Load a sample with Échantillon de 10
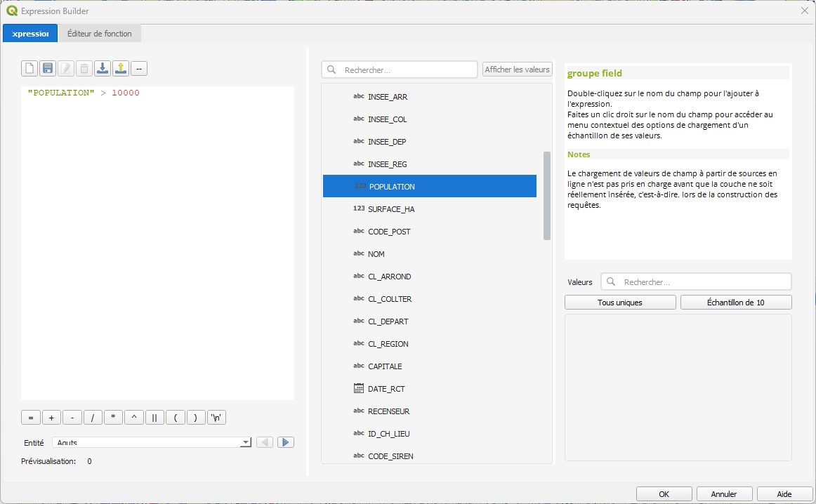Viewport: 816px width, 504px height. click(x=735, y=302)
